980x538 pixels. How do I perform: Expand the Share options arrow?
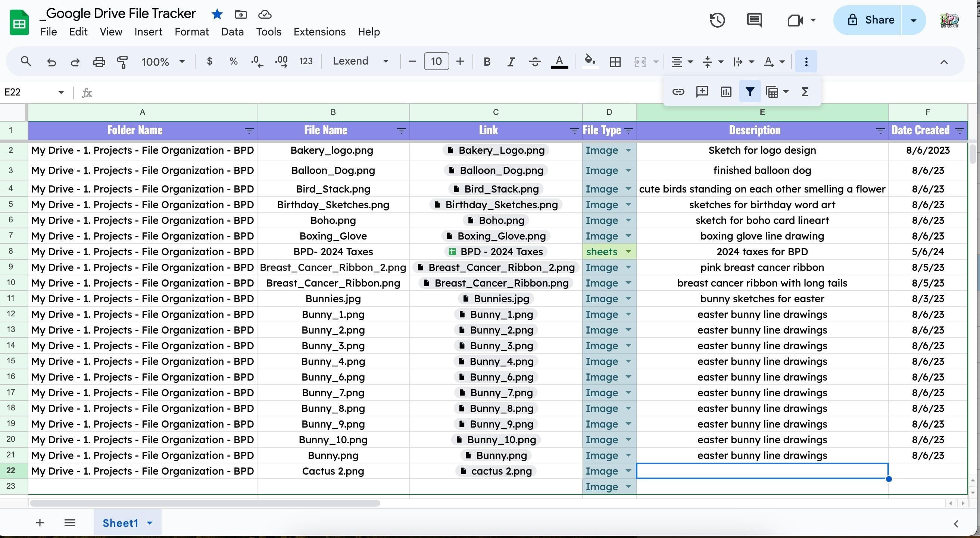tap(914, 20)
